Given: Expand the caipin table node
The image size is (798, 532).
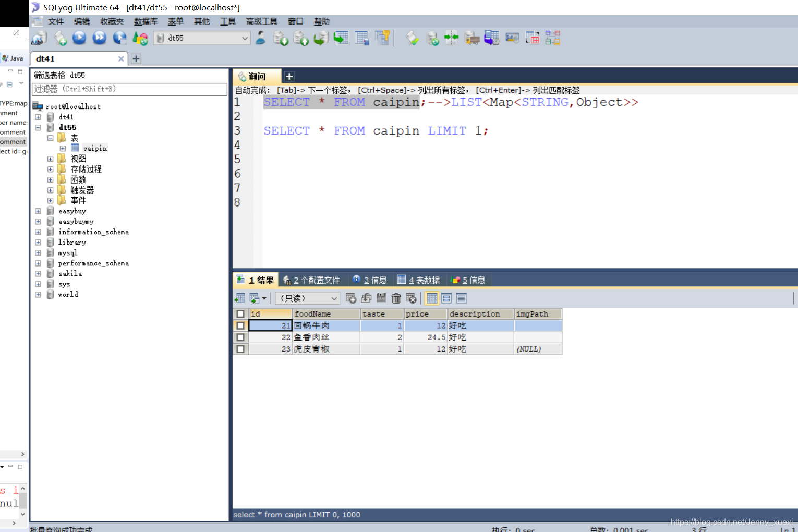Looking at the screenshot, I should tap(63, 149).
